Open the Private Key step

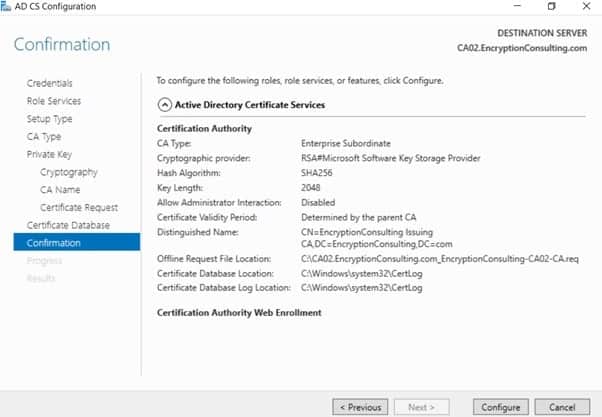tap(49, 155)
